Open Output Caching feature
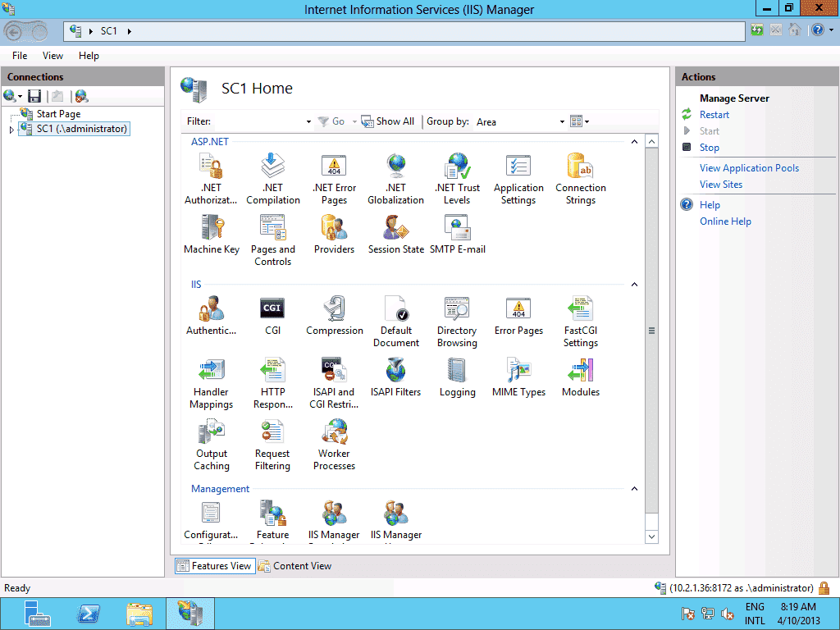Viewport: 840px width, 630px height. tap(211, 445)
